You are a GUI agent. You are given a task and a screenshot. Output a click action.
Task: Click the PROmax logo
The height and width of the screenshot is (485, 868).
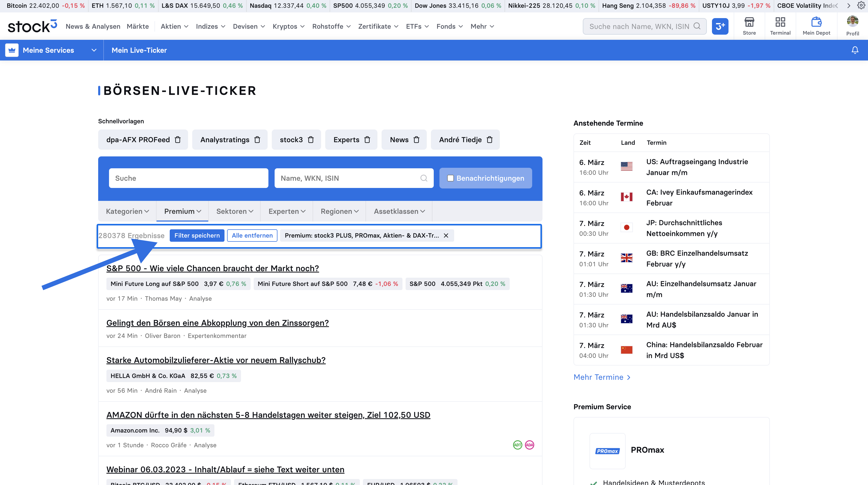607,451
